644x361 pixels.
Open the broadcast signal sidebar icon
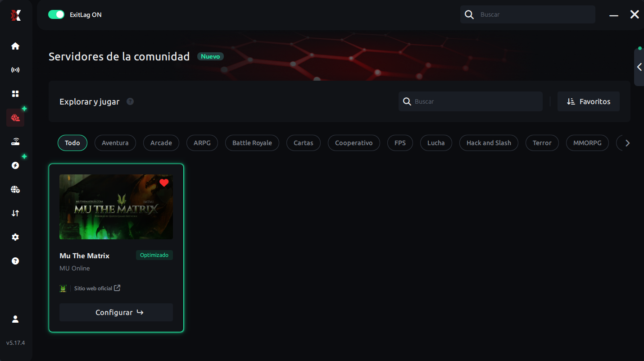click(x=15, y=70)
